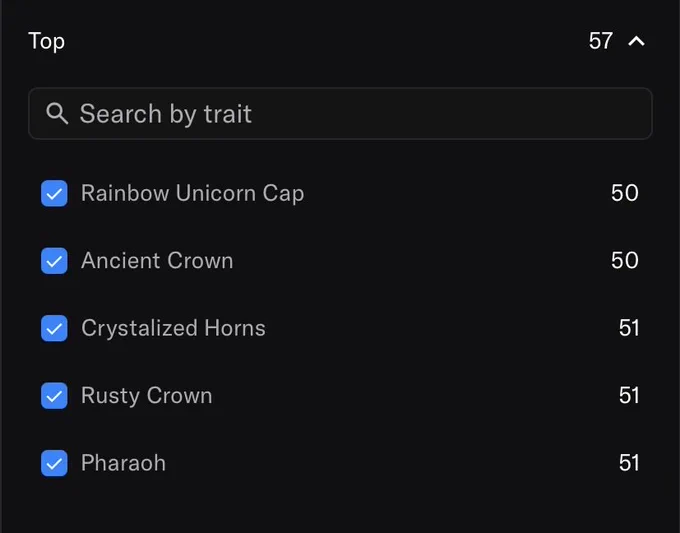Click the 57 count beside the chevron
Image resolution: width=680 pixels, height=533 pixels.
(x=601, y=41)
